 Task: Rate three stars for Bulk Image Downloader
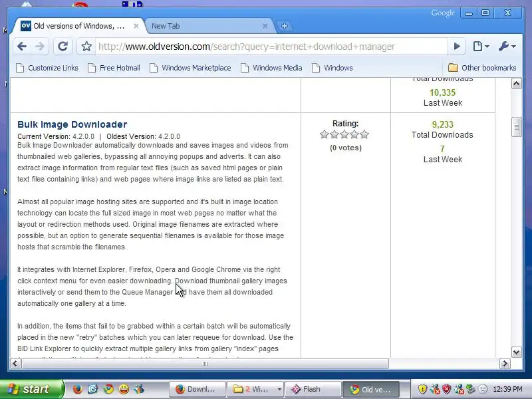point(344,134)
